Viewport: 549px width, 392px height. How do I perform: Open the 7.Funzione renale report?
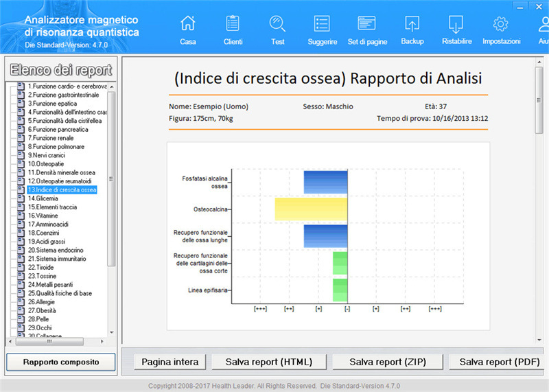50,138
